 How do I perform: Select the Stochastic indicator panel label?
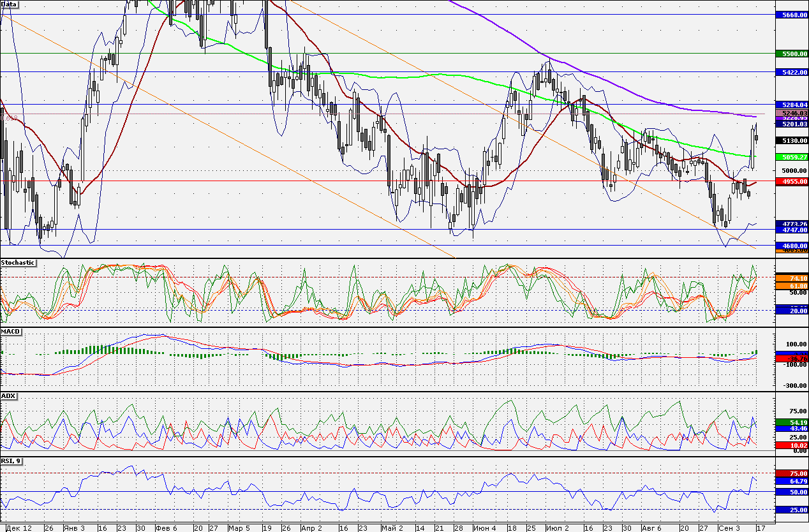coord(19,262)
